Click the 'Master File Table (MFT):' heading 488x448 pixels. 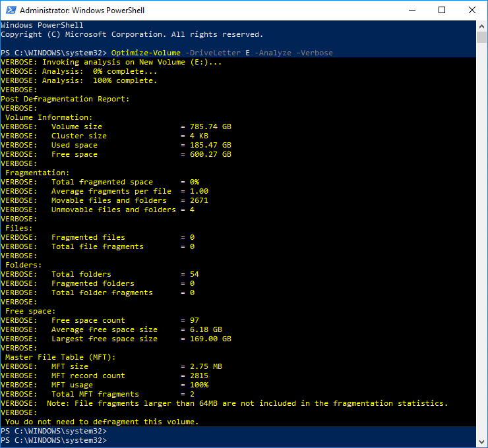tap(61, 357)
